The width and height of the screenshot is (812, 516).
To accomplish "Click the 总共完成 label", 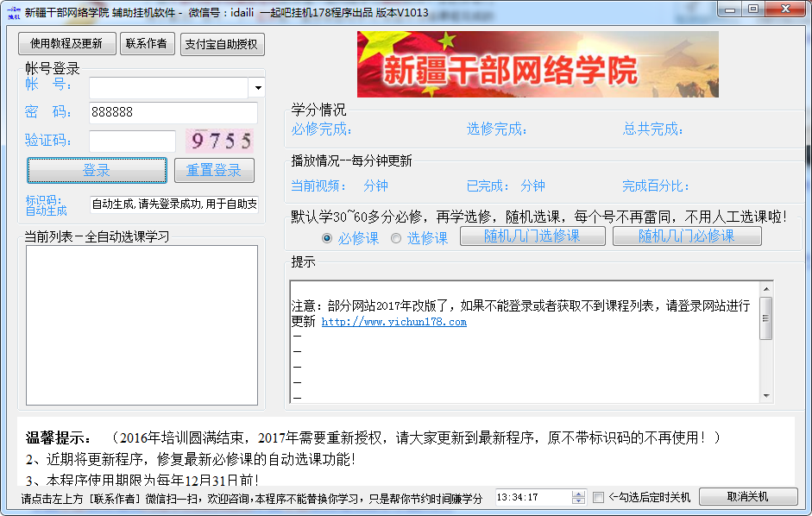I will point(653,129).
